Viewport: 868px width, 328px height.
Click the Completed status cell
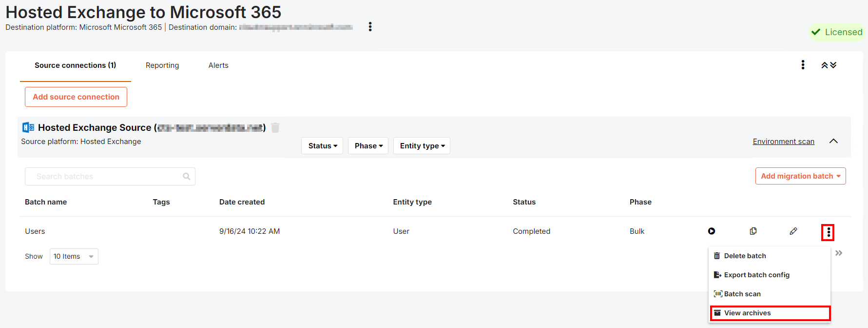531,231
